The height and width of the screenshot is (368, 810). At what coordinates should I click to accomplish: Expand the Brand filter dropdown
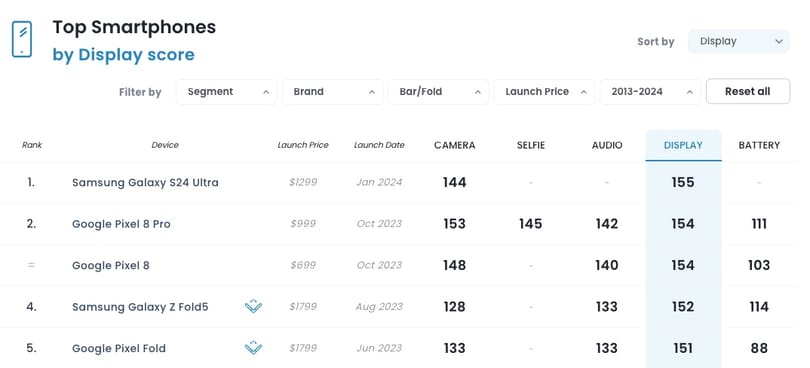333,92
